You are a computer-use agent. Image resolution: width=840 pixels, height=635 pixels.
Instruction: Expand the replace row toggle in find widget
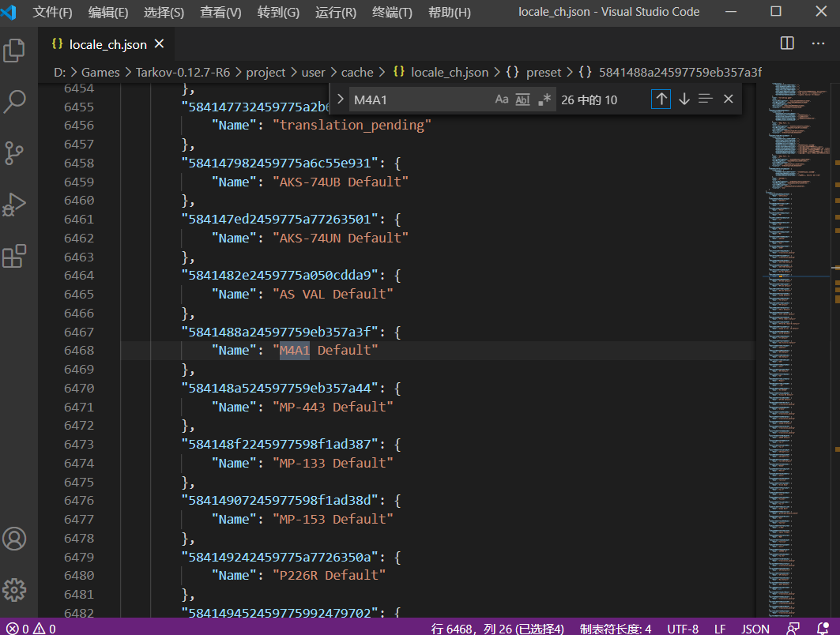(x=340, y=99)
